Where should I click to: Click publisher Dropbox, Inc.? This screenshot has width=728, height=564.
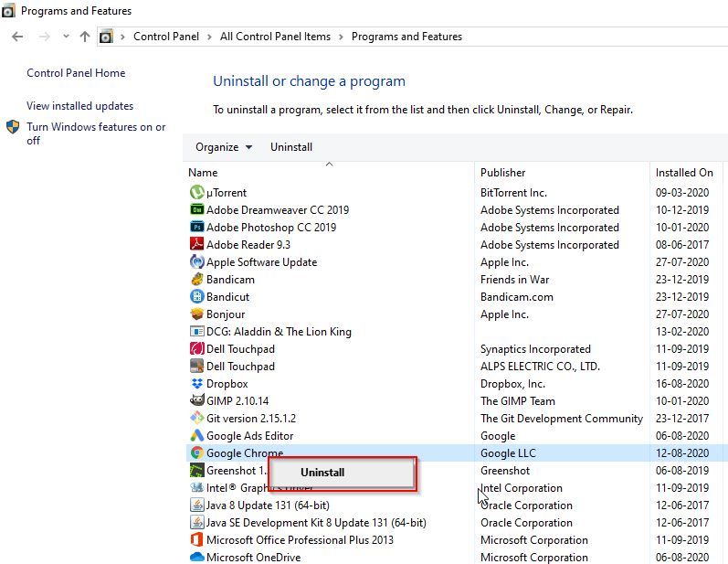[512, 383]
